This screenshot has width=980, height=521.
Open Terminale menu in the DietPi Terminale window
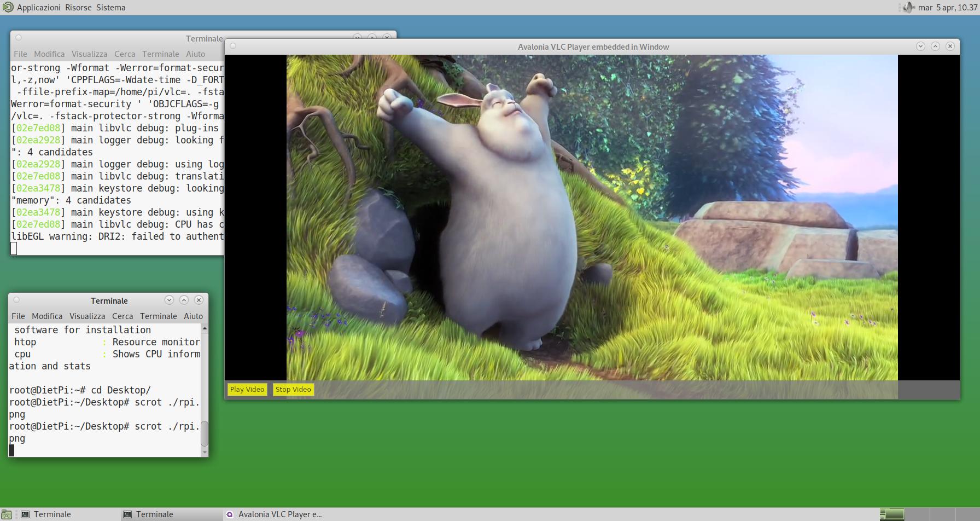(x=159, y=316)
